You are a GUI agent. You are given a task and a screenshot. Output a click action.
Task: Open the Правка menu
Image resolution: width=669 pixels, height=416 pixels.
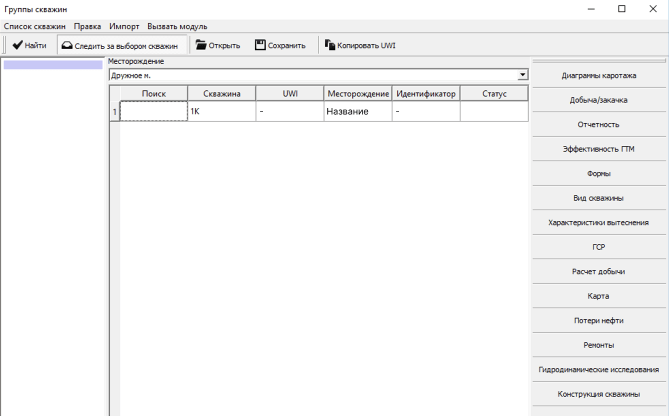(88, 25)
